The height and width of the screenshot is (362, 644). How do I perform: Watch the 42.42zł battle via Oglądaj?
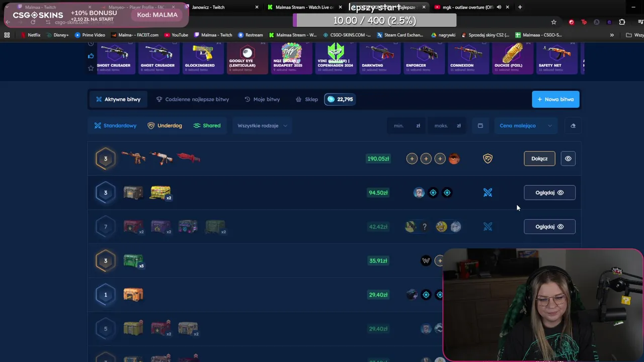(549, 227)
